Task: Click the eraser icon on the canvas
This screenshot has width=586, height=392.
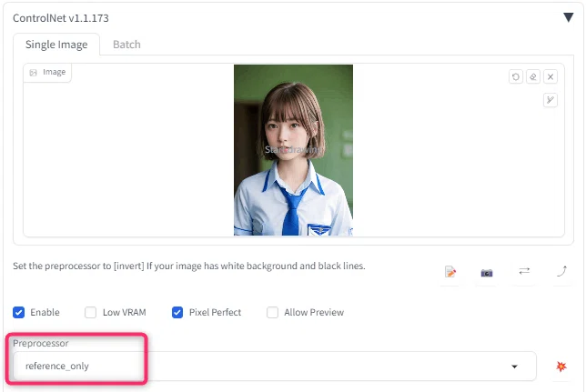Action: (x=533, y=77)
